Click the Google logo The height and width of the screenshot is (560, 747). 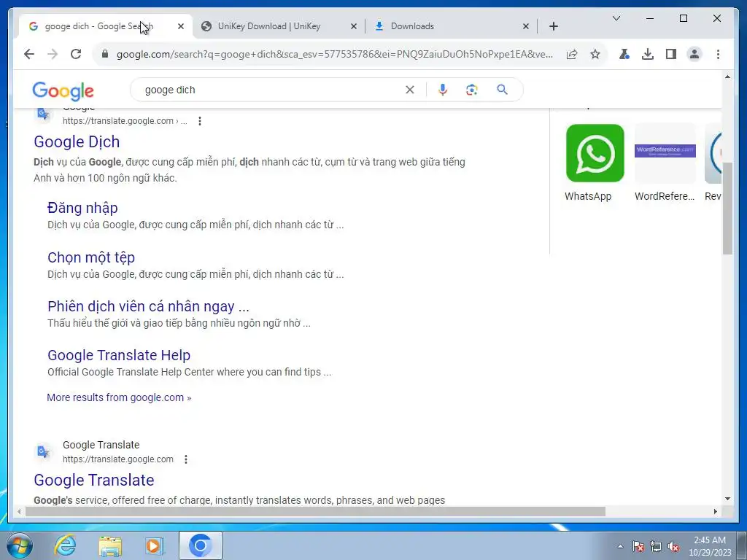tap(63, 91)
